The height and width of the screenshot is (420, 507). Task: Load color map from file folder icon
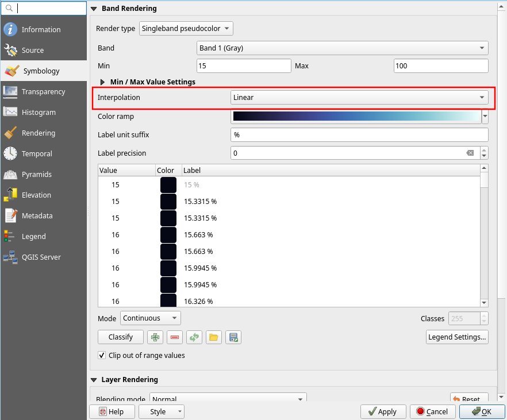point(214,337)
